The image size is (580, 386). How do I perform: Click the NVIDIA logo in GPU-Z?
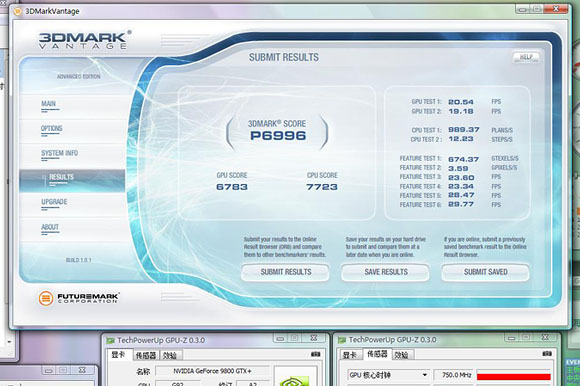pyautogui.click(x=295, y=380)
